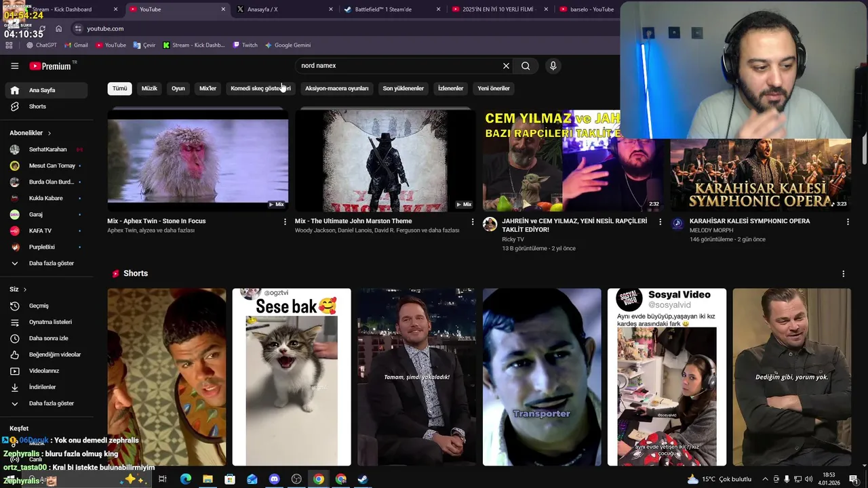Open ChatGPT bookmark
The image size is (868, 488).
(x=41, y=45)
